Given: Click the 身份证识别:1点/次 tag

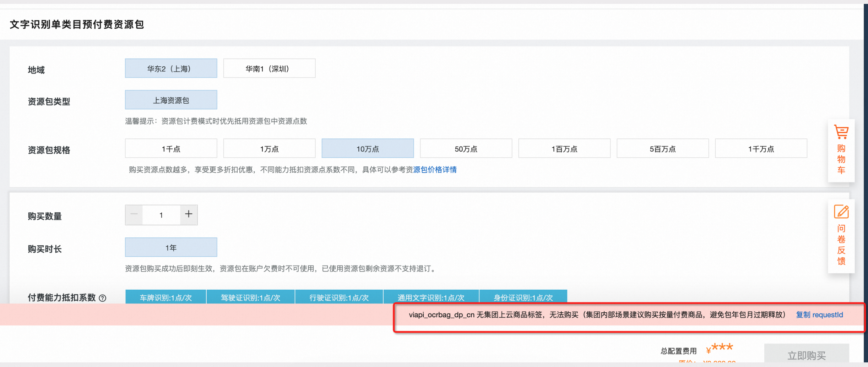Looking at the screenshot, I should point(523,297).
